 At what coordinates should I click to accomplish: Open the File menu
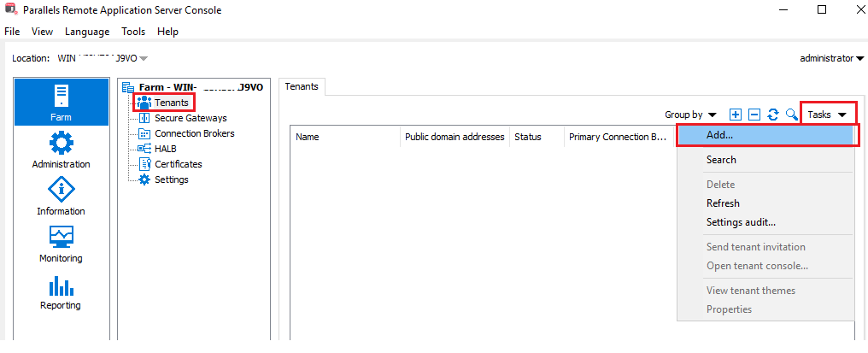[12, 32]
